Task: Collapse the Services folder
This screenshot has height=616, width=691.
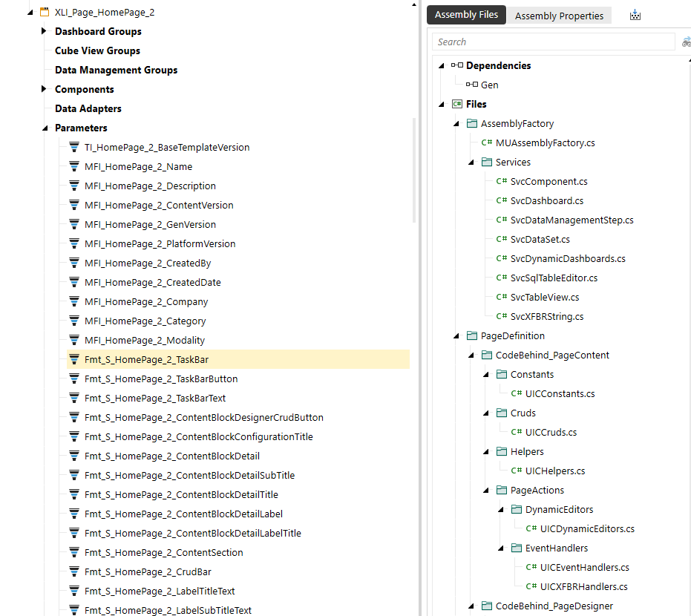Action: pos(471,162)
